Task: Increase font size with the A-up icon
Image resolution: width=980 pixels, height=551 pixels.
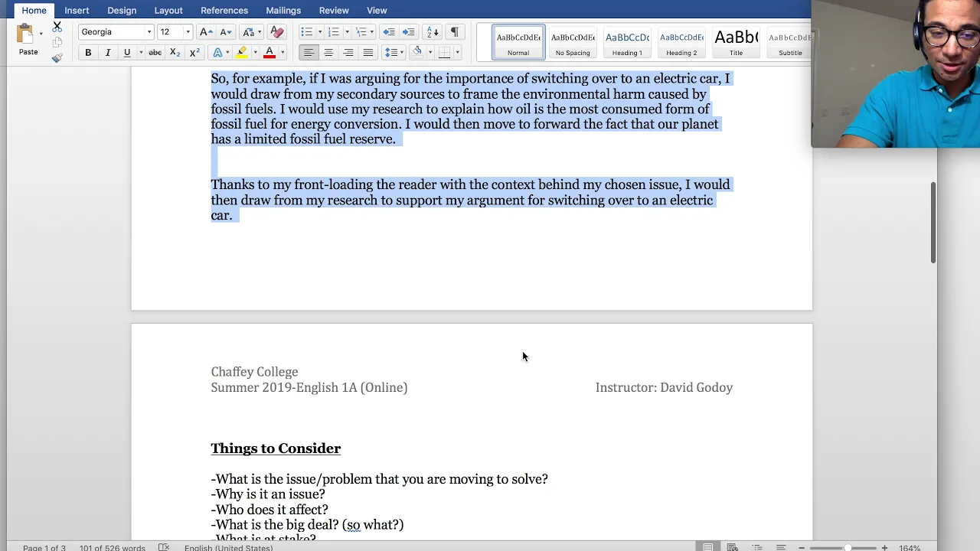Action: tap(205, 32)
